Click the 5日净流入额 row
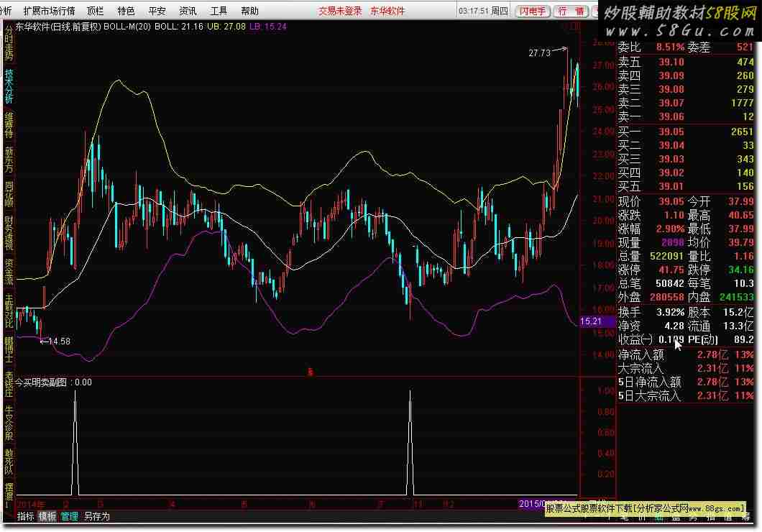 685,382
